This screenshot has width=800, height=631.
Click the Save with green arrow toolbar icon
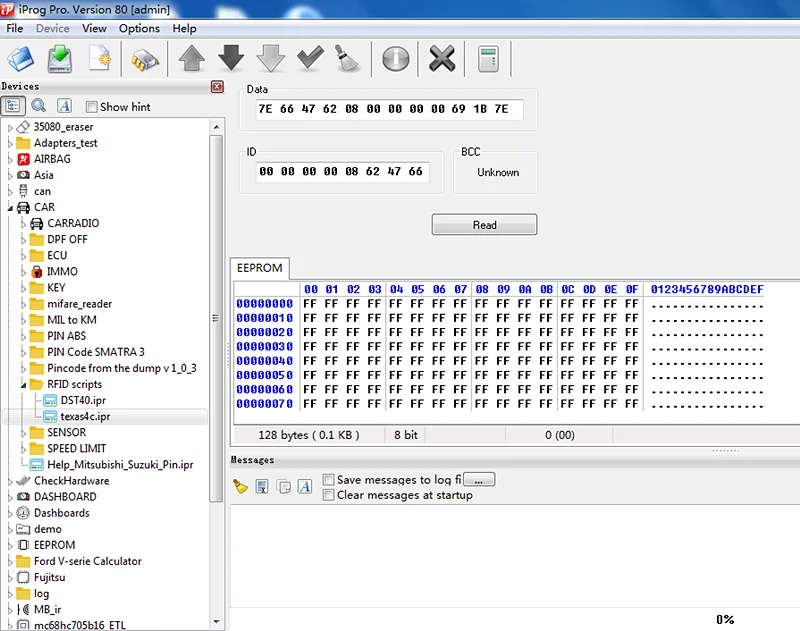(x=60, y=59)
